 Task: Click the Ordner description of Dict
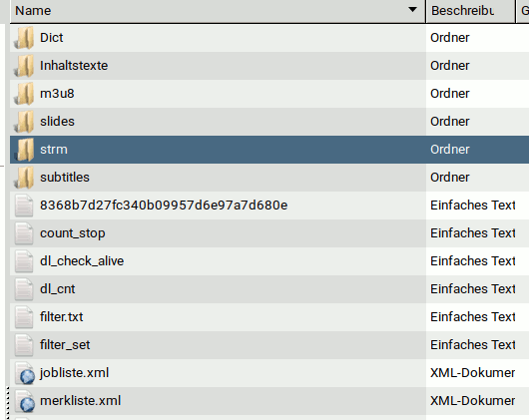coord(450,38)
